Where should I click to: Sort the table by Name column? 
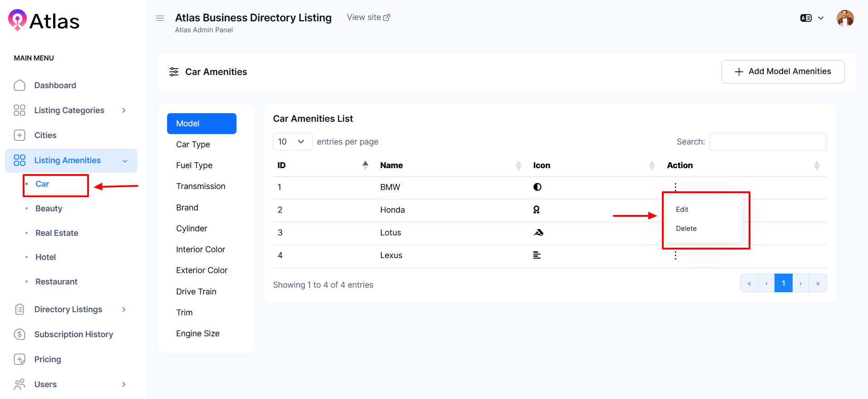[x=518, y=165]
